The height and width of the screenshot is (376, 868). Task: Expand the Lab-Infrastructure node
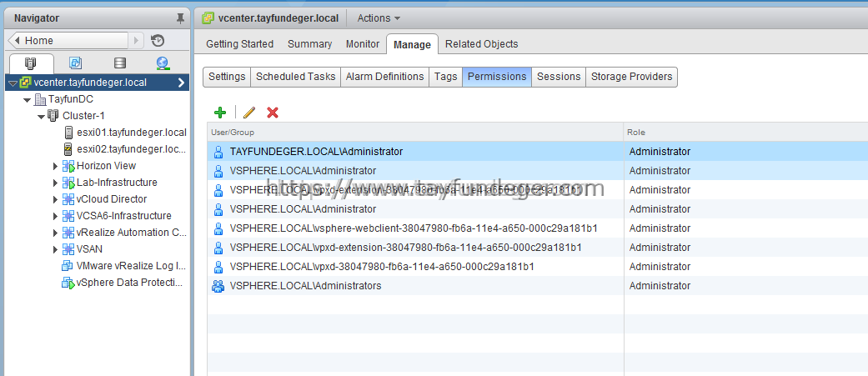55,183
